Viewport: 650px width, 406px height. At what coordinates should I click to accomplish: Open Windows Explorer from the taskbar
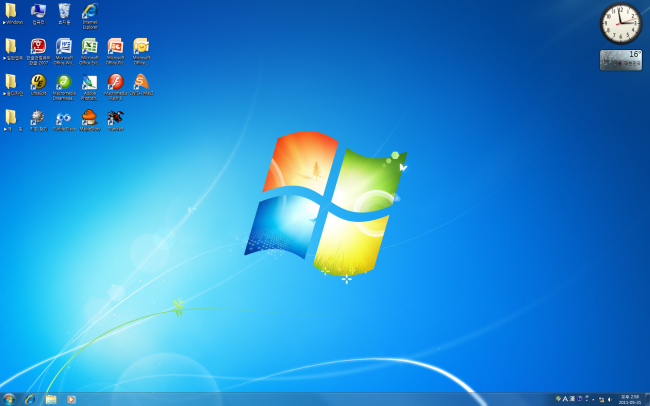[51, 399]
